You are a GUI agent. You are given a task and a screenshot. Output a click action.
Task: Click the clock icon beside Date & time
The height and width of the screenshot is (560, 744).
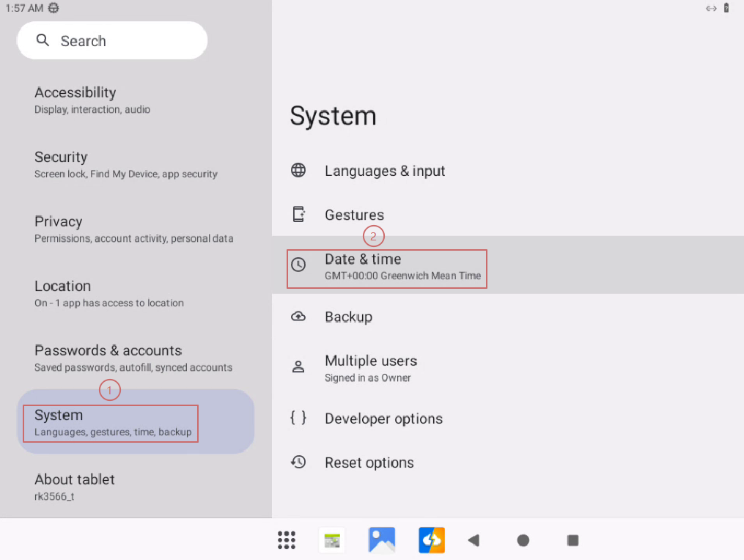298,265
